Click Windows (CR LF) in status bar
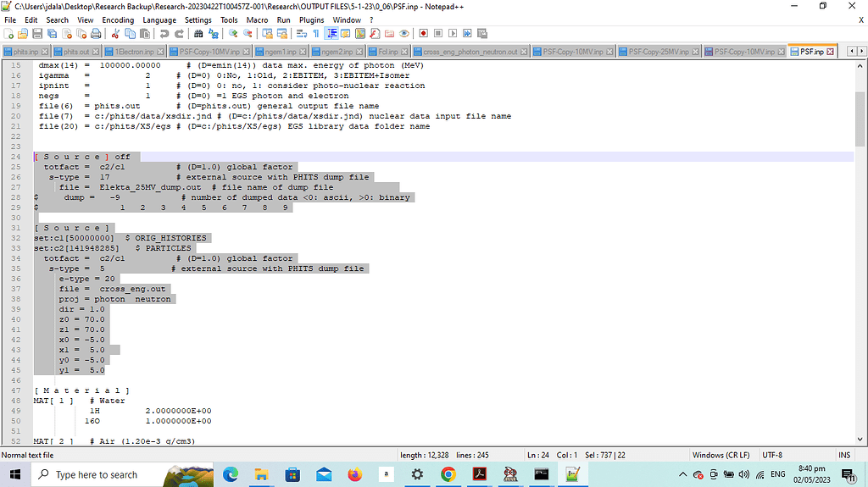 point(721,455)
